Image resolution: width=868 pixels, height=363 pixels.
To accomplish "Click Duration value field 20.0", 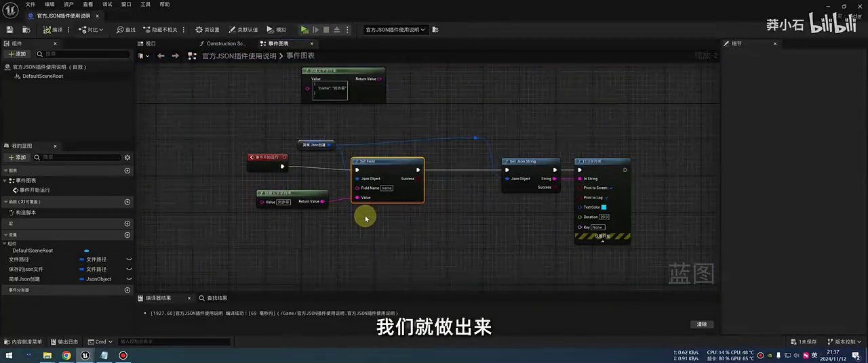I will (x=604, y=217).
